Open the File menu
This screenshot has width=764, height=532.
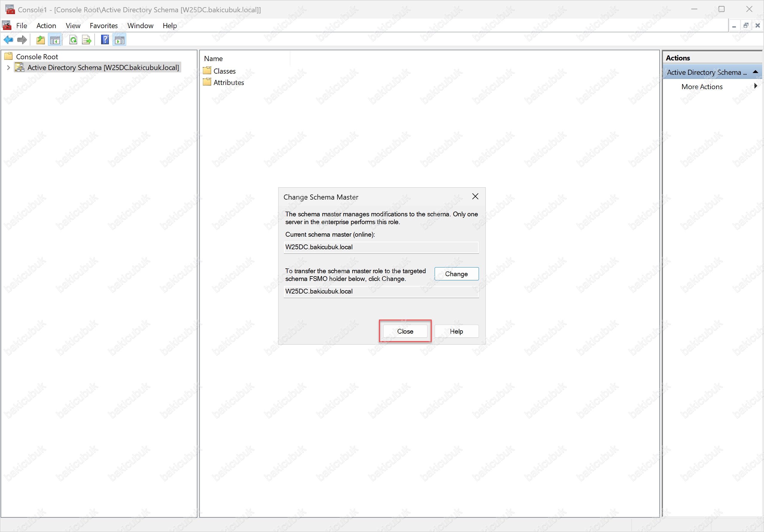click(22, 26)
